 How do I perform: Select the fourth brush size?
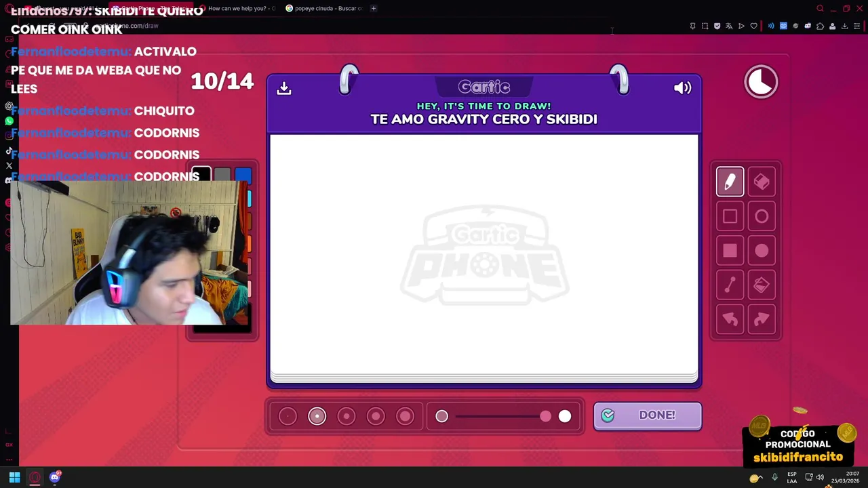pyautogui.click(x=376, y=416)
